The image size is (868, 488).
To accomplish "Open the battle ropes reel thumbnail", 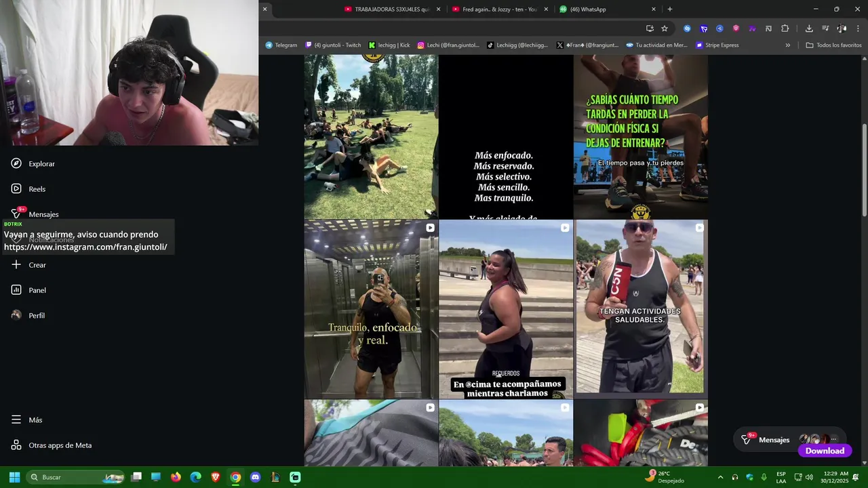I will click(641, 433).
